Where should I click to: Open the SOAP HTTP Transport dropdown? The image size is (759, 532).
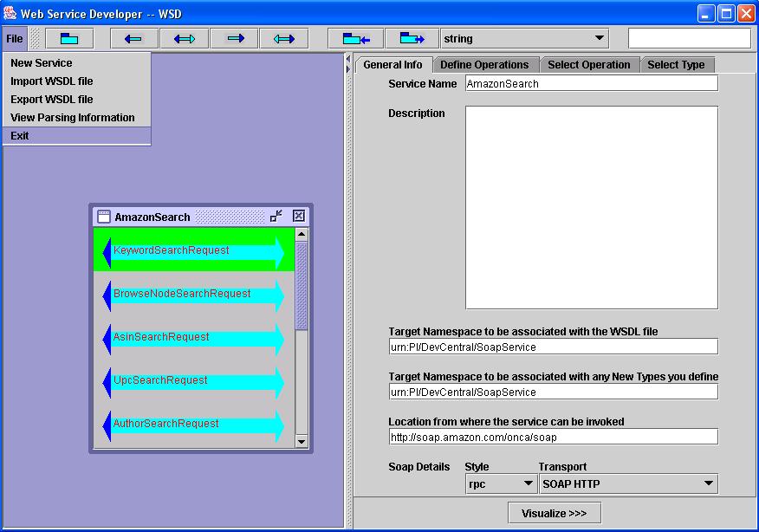(629, 483)
